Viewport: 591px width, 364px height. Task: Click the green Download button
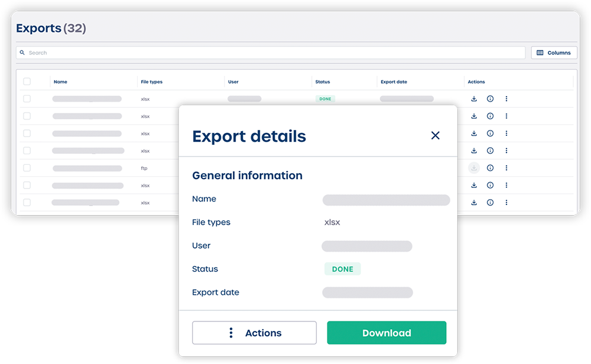click(x=387, y=333)
